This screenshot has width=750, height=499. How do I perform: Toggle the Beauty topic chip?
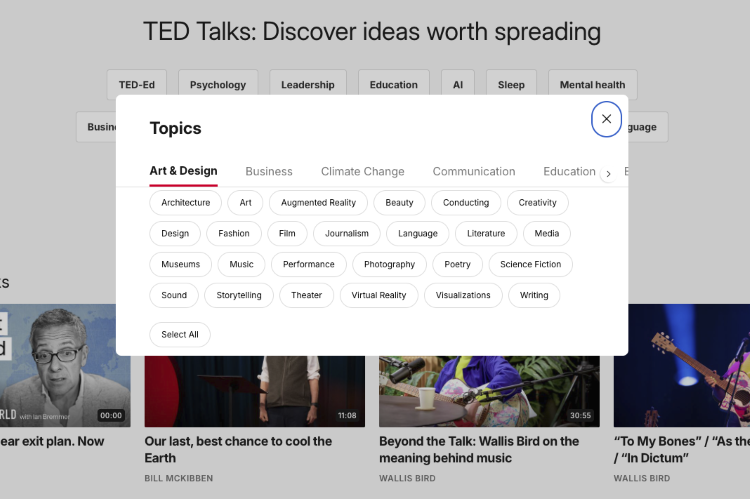399,203
